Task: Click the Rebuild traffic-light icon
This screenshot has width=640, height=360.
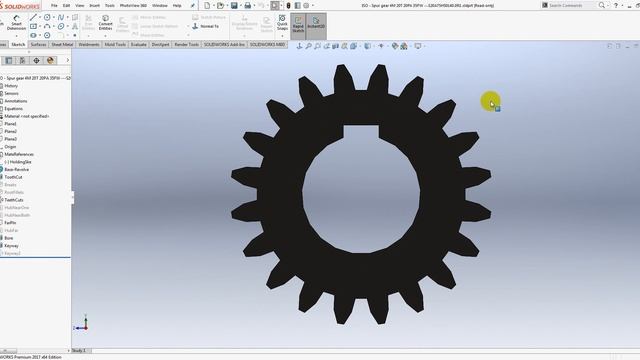Action: click(x=288, y=5)
